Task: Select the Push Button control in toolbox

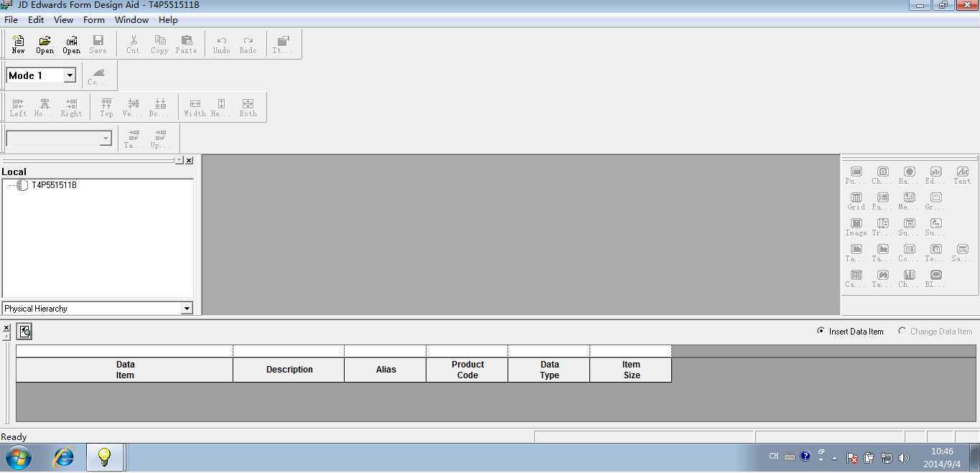Action: point(856,175)
